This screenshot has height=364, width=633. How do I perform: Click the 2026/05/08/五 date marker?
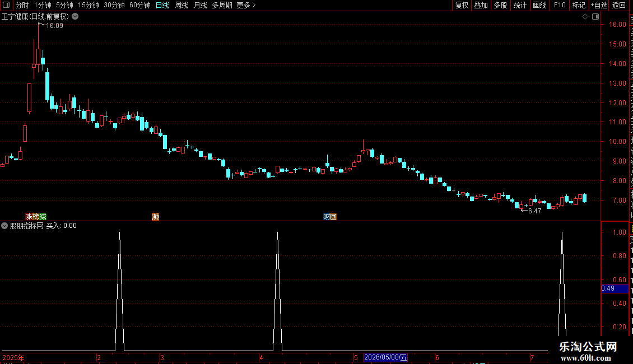pos(385,357)
